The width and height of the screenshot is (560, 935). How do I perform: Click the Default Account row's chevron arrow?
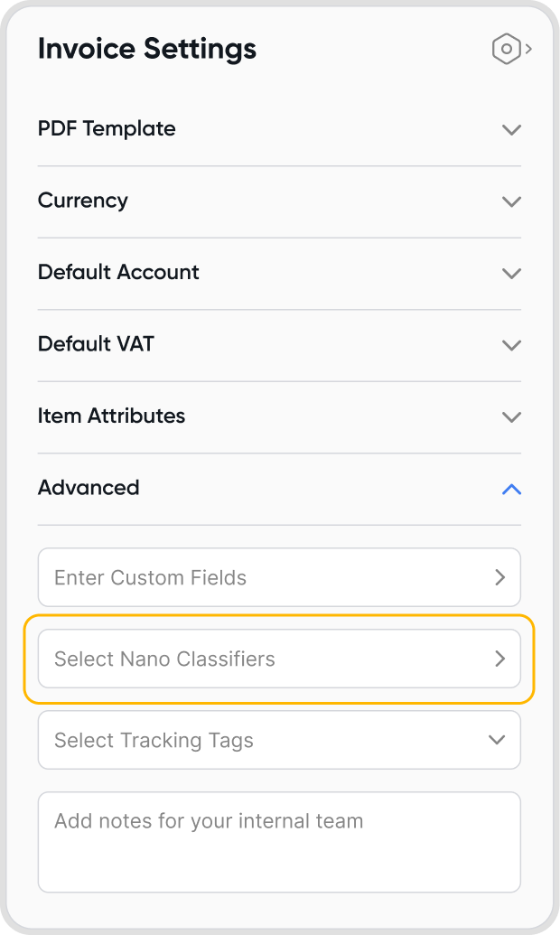tap(511, 273)
